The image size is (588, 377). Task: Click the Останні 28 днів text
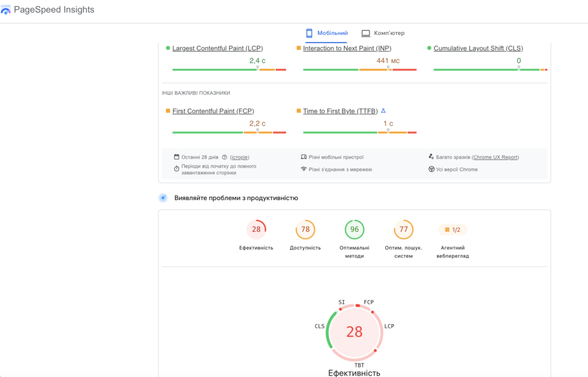point(200,157)
